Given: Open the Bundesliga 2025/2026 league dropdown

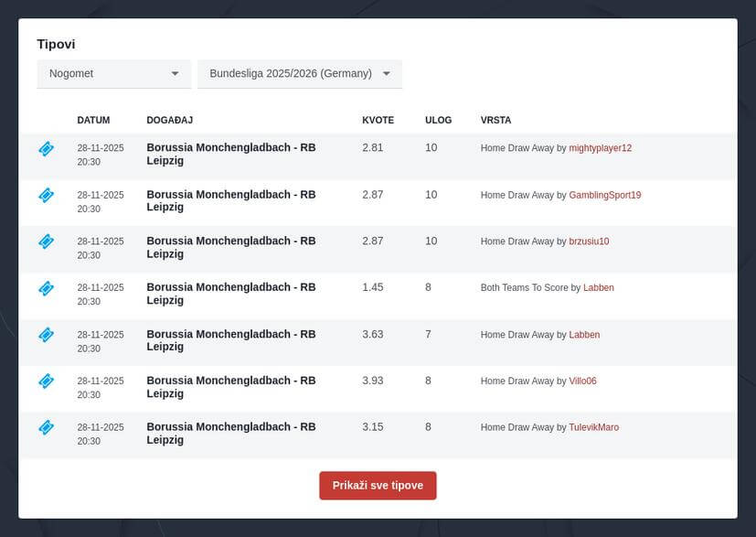Looking at the screenshot, I should (299, 74).
